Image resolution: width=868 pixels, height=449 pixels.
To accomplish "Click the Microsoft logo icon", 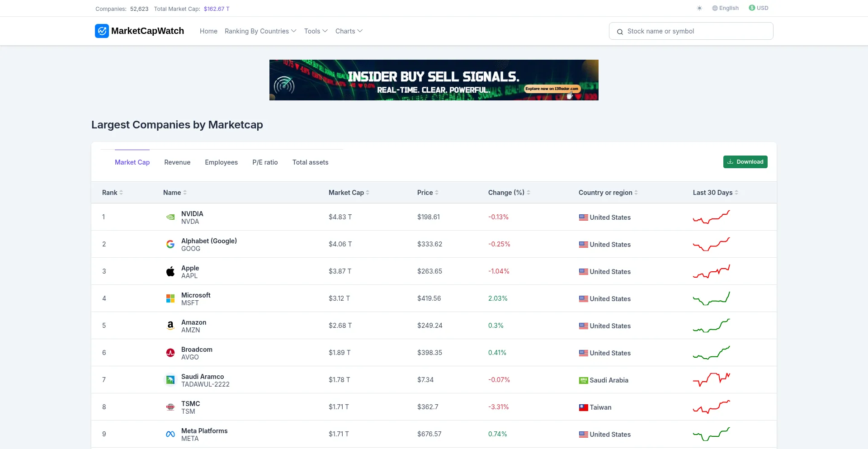I will click(x=170, y=298).
